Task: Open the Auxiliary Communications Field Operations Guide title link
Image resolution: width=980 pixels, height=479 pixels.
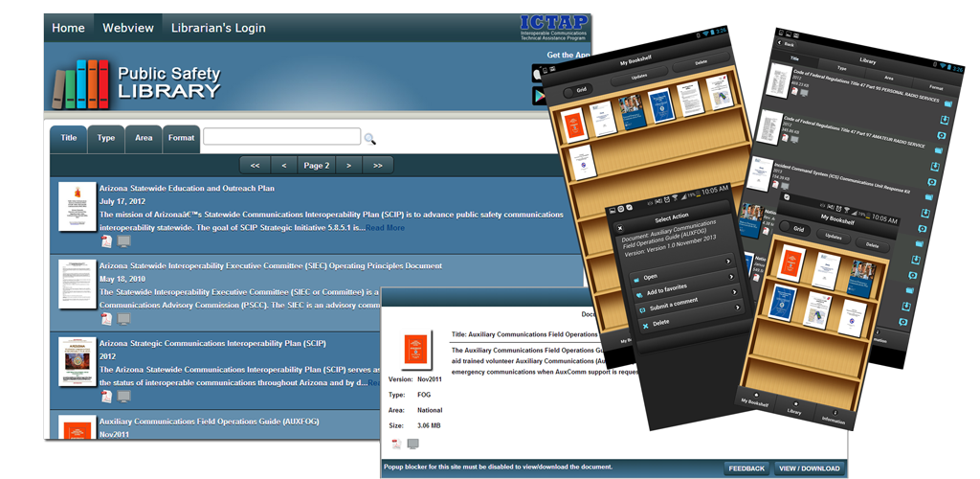Action: pos(209,422)
